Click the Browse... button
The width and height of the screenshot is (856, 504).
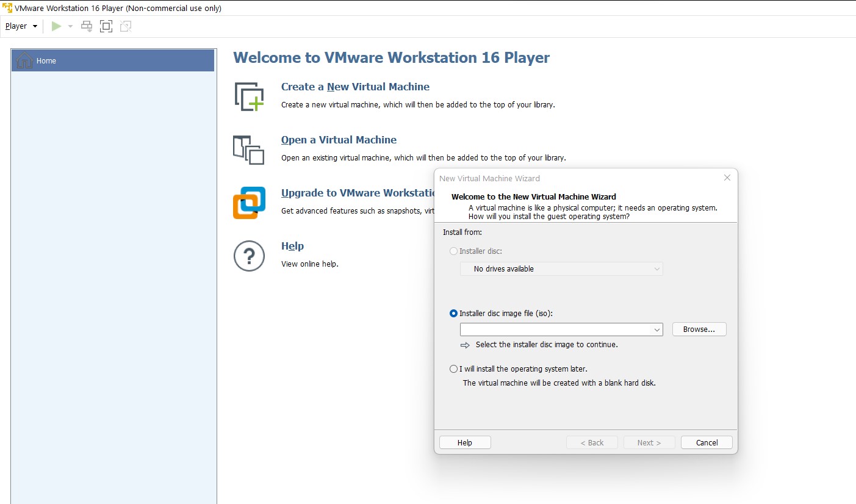coord(699,329)
